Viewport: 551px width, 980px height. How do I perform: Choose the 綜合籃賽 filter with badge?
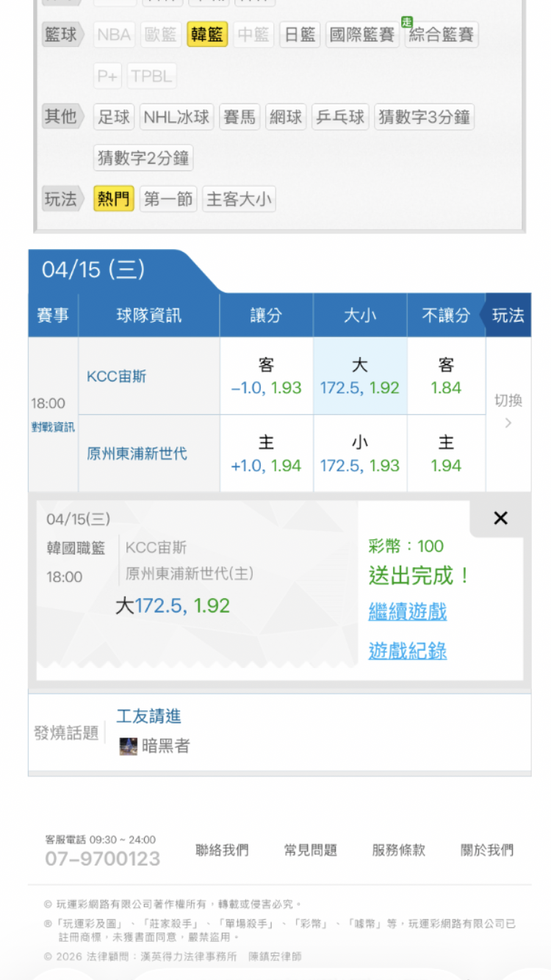441,35
